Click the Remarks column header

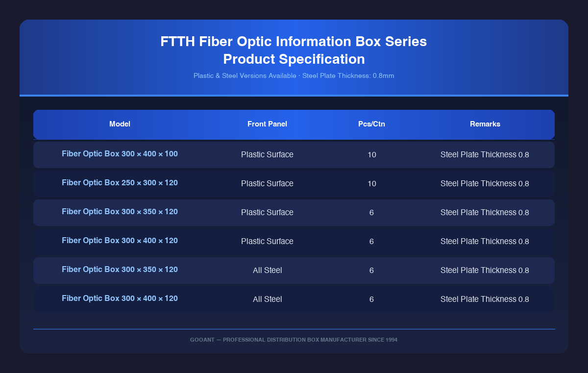[485, 124]
